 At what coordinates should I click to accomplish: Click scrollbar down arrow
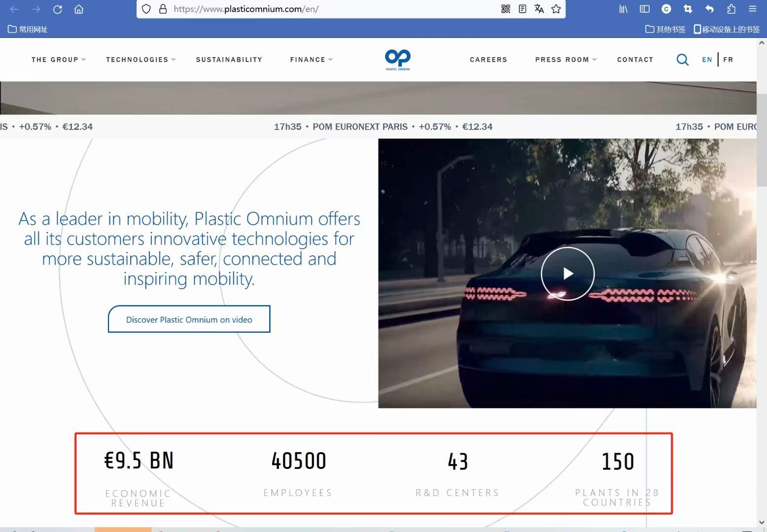tap(762, 522)
